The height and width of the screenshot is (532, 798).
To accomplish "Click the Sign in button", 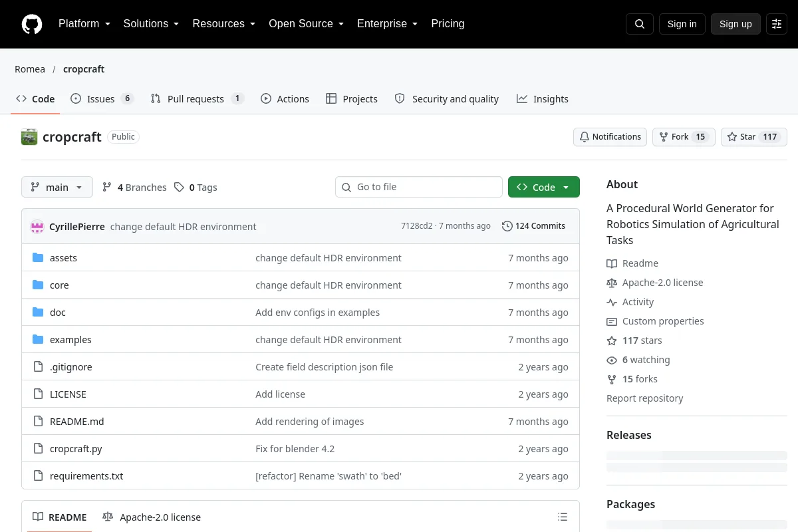I will pyautogui.click(x=682, y=24).
